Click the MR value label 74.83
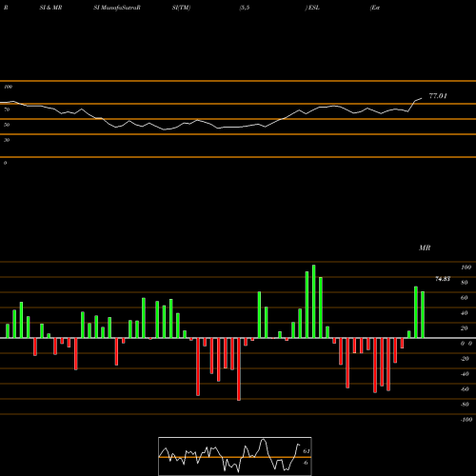The height and width of the screenshot is (476, 476). pos(443,279)
